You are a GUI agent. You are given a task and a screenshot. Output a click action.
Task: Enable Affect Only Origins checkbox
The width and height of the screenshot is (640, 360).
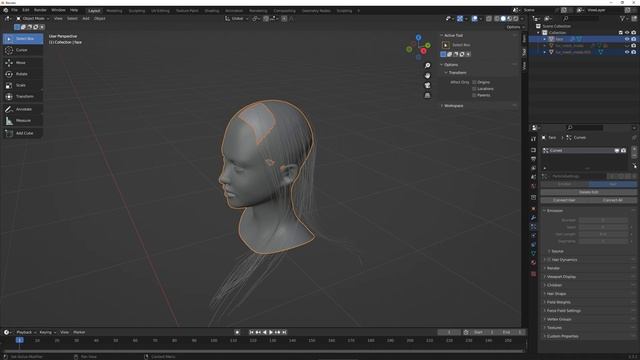[x=474, y=82]
